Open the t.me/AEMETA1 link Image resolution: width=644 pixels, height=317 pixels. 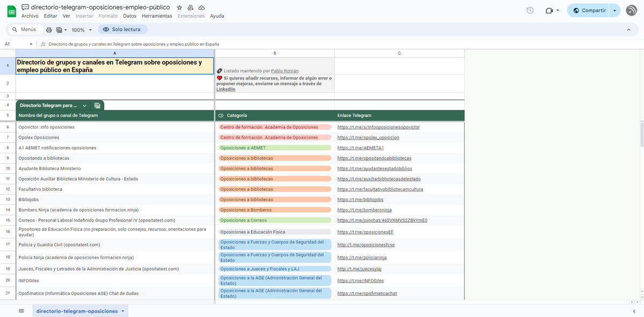click(361, 148)
